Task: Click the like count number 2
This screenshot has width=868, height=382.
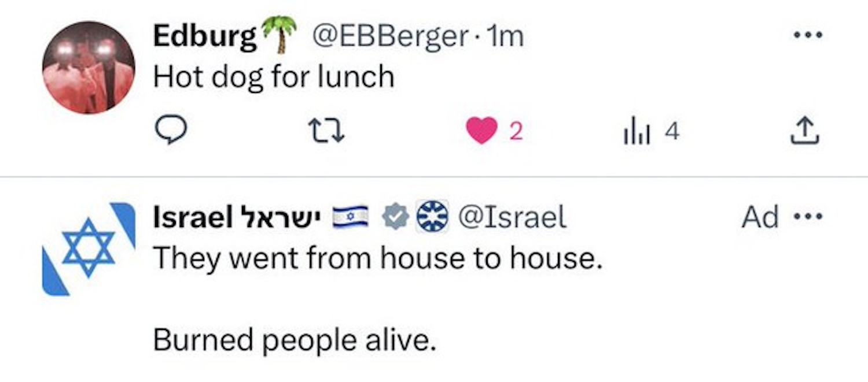Action: click(516, 132)
